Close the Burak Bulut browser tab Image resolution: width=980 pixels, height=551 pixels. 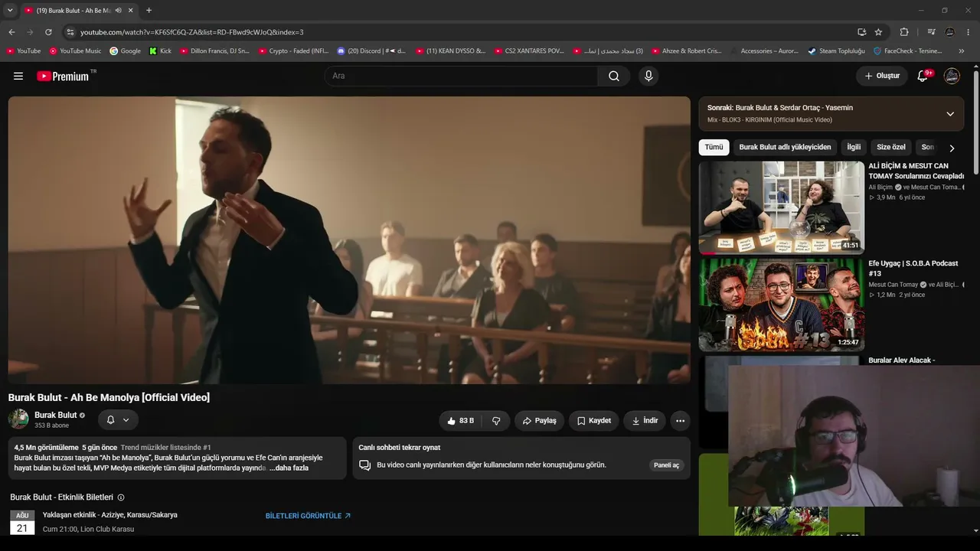tap(131, 11)
